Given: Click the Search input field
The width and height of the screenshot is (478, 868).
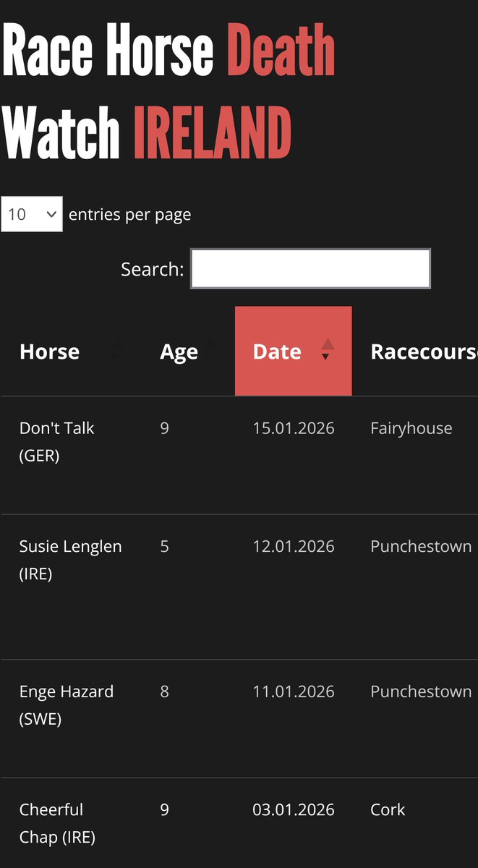Looking at the screenshot, I should tap(310, 269).
